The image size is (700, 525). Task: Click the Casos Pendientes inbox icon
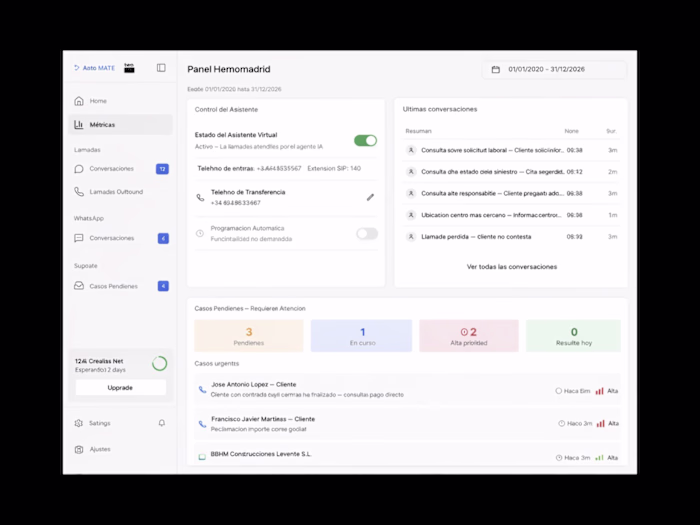click(79, 286)
